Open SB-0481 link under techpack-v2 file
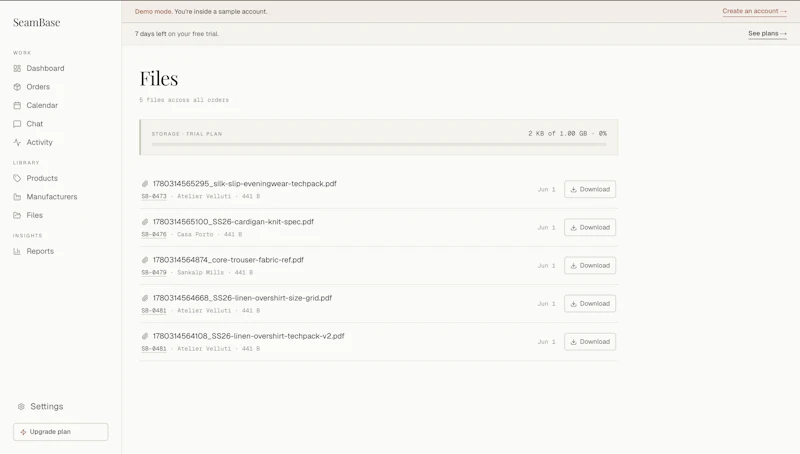 [154, 349]
